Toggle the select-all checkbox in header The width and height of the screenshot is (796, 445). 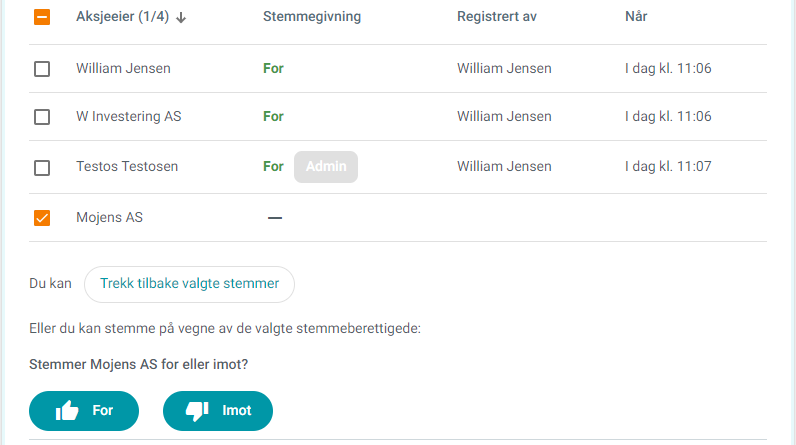(x=42, y=17)
